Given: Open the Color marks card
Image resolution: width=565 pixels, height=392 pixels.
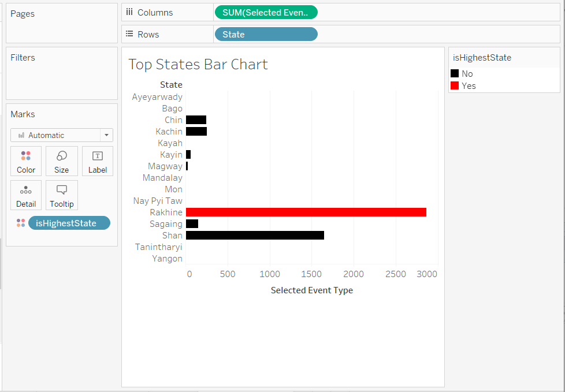Looking at the screenshot, I should point(26,161).
